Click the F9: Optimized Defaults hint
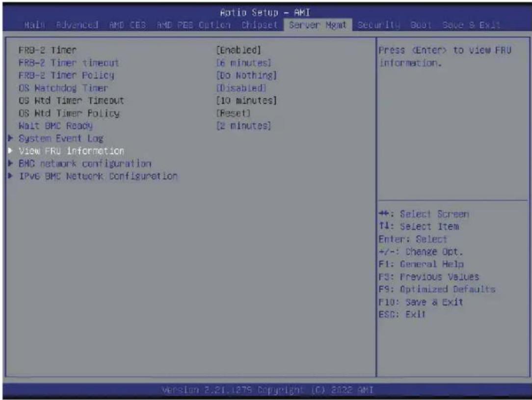Image resolution: width=532 pixels, height=400 pixels. pos(437,290)
